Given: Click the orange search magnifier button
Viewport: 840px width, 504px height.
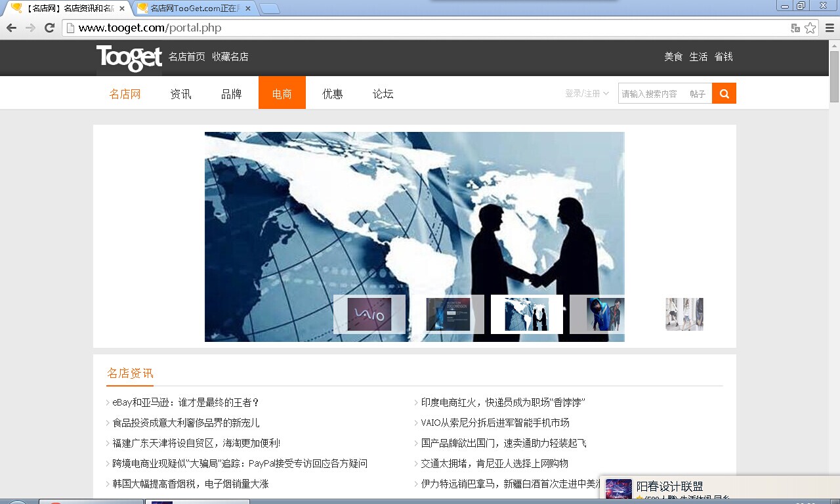Looking at the screenshot, I should [x=724, y=93].
